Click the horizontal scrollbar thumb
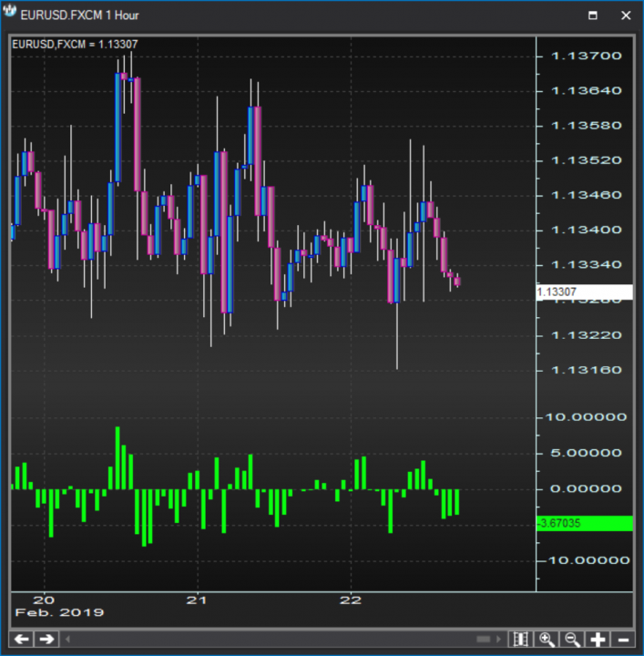644x656 pixels. [484, 640]
